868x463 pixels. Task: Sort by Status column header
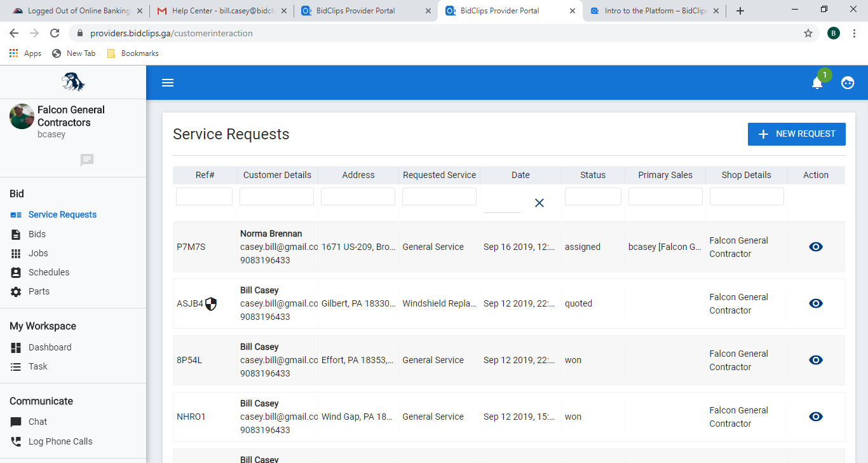coord(593,175)
